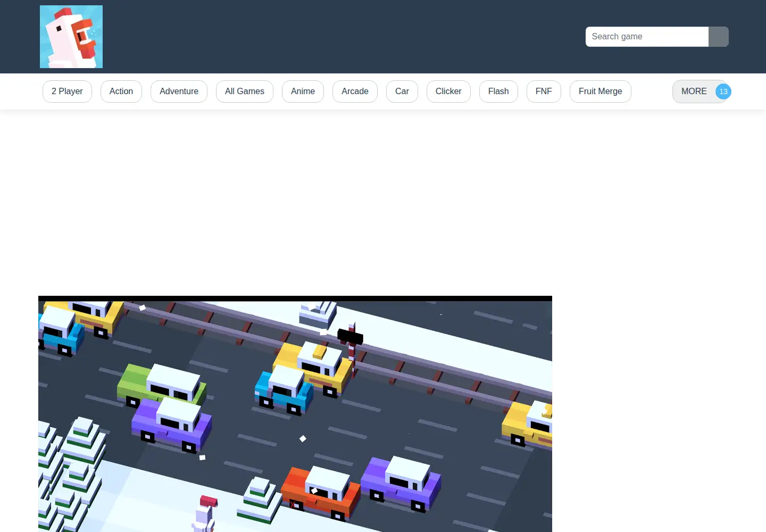This screenshot has width=766, height=532.
Task: Open the Anime category
Action: tap(303, 92)
